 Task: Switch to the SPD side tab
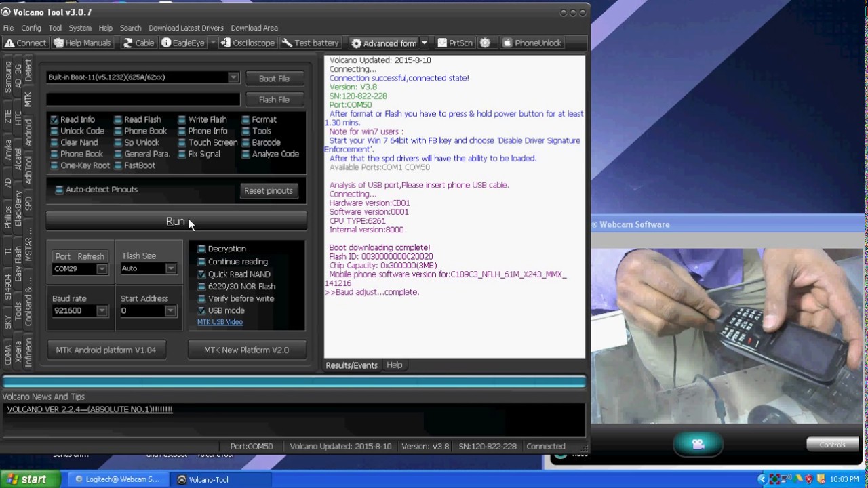click(28, 203)
